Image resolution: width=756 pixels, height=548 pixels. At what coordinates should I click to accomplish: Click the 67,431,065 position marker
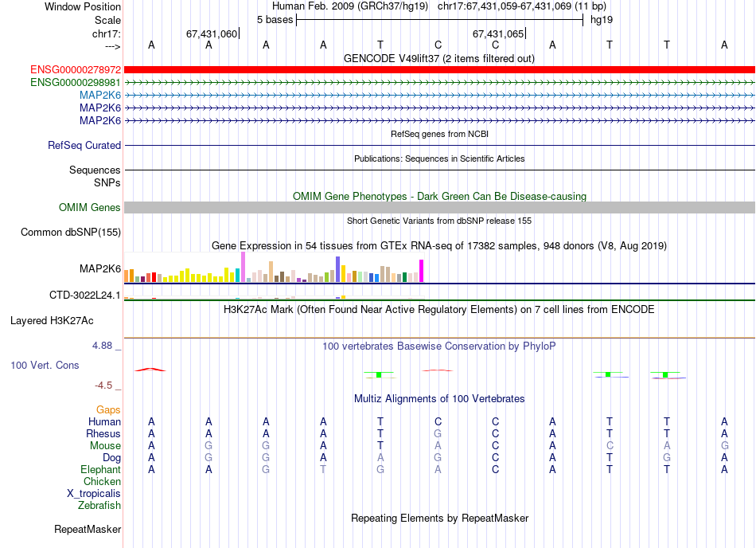(499, 33)
